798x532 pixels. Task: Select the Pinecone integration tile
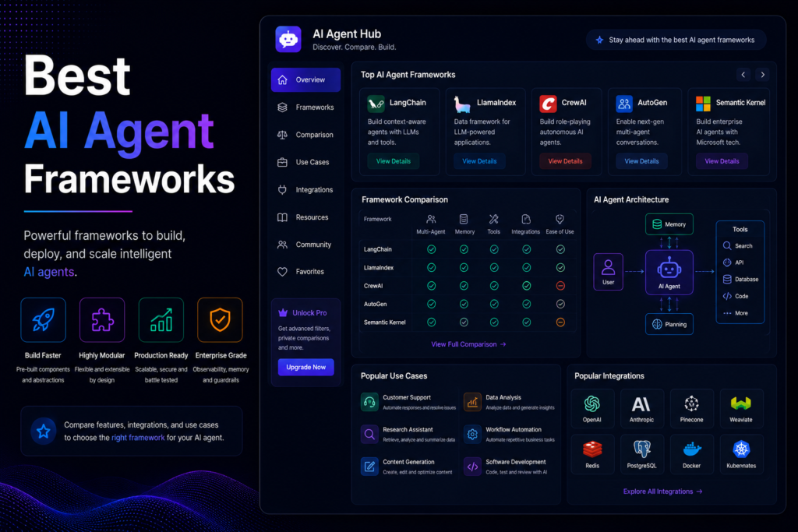click(692, 408)
